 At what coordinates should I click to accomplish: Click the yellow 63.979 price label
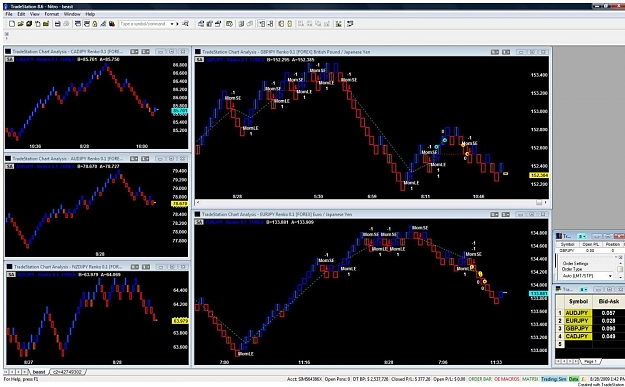180,321
